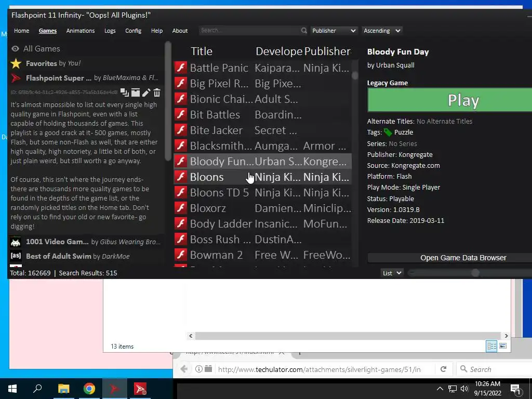532x399 pixels.
Task: Click the Publisher column header
Action: coord(327,51)
